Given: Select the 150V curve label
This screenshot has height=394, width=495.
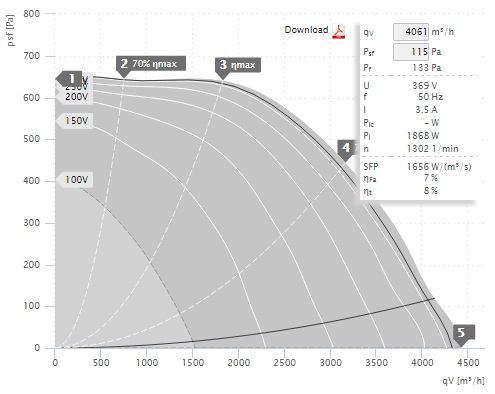Looking at the screenshot, I should [x=75, y=121].
